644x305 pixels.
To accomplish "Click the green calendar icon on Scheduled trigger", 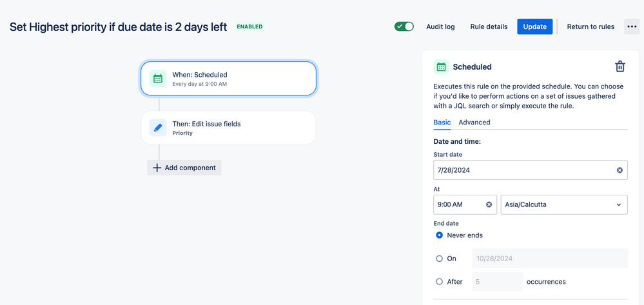I will (158, 78).
